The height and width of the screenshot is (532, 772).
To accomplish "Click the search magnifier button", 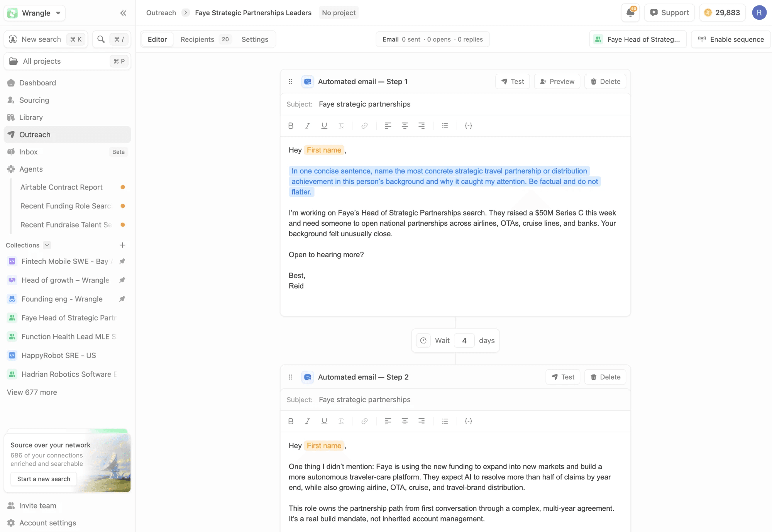I will click(101, 39).
